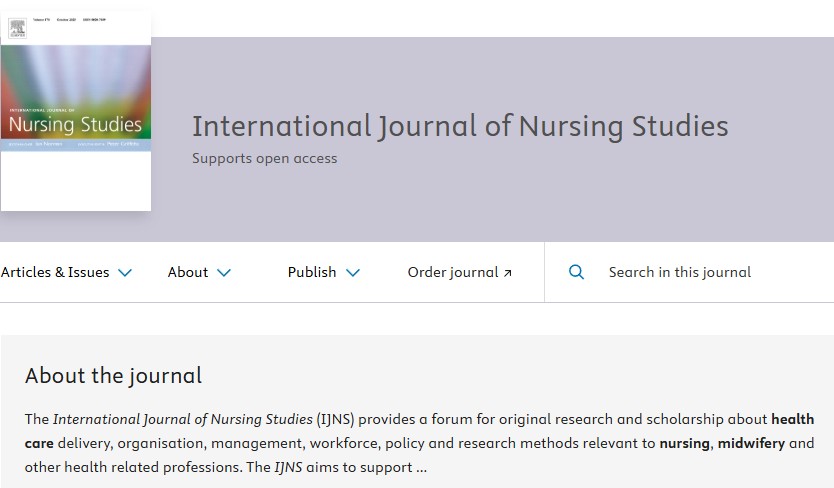Click the Supports open access text
834x488 pixels.
(265, 158)
